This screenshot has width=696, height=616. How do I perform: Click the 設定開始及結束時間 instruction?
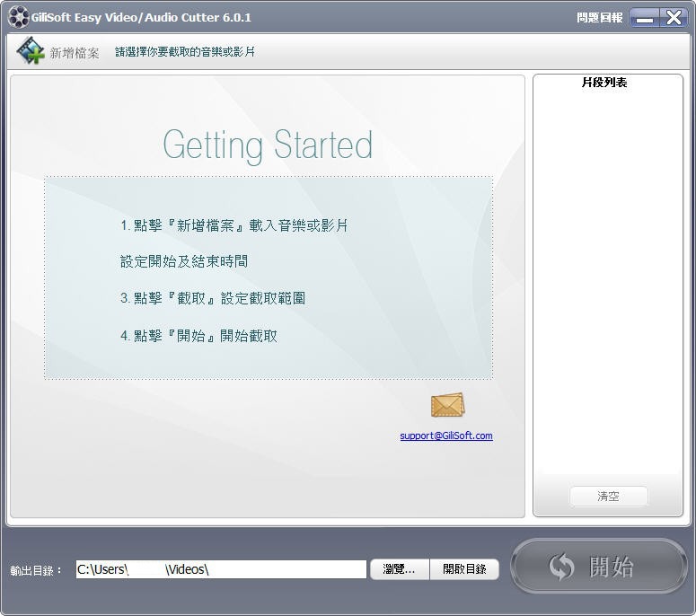(x=184, y=261)
